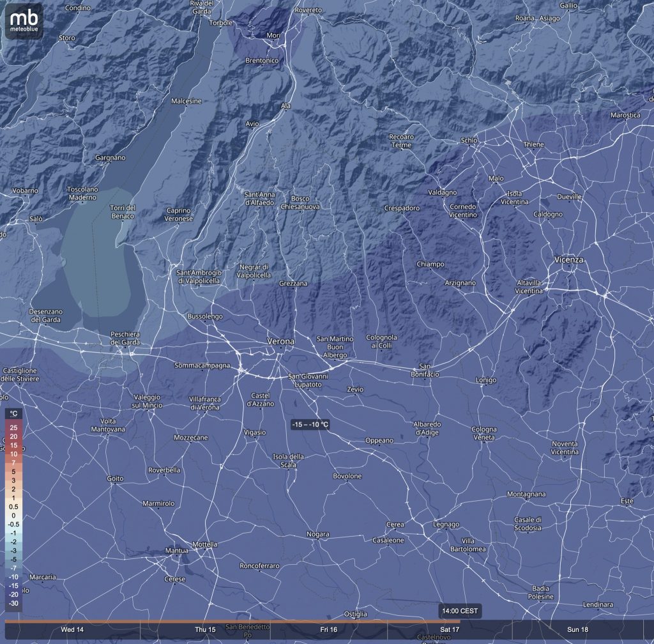Screen dimensions: 654x644
Task: Click the -30 degree legend color swatch
Action: [13, 603]
